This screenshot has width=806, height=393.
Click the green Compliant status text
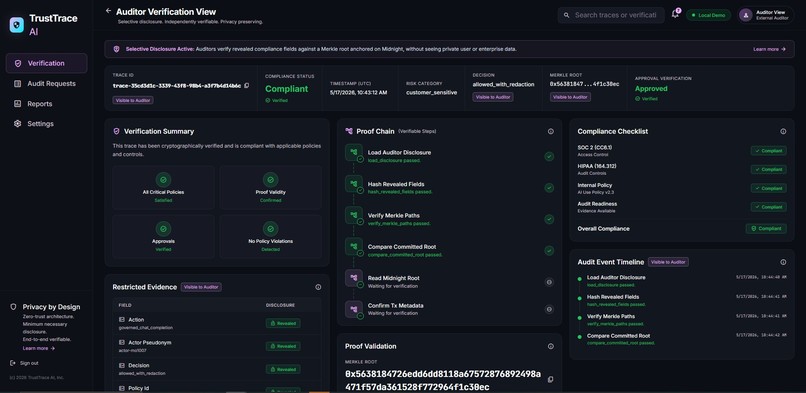tap(286, 89)
